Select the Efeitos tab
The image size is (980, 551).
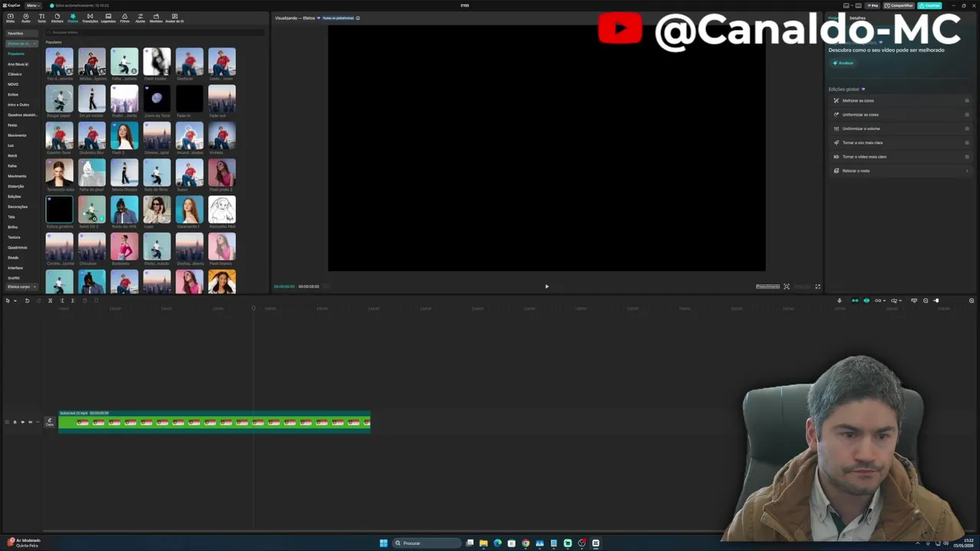click(73, 18)
